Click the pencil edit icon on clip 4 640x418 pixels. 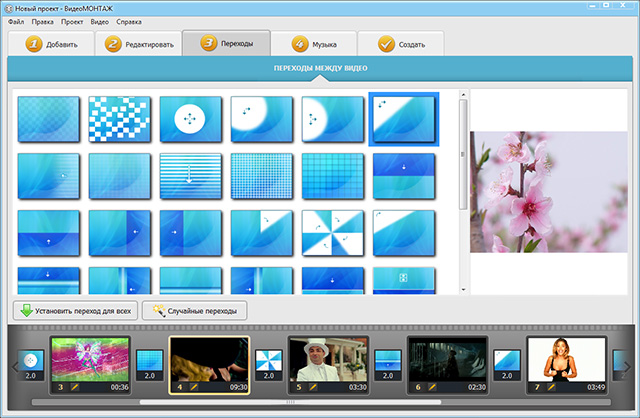pyautogui.click(x=193, y=386)
